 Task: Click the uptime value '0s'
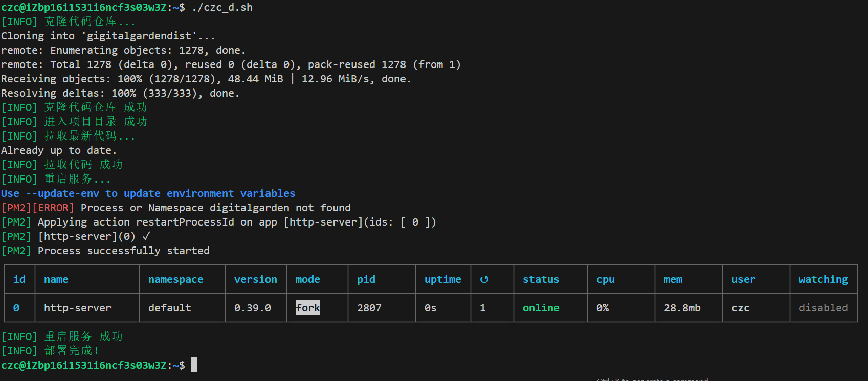(431, 308)
